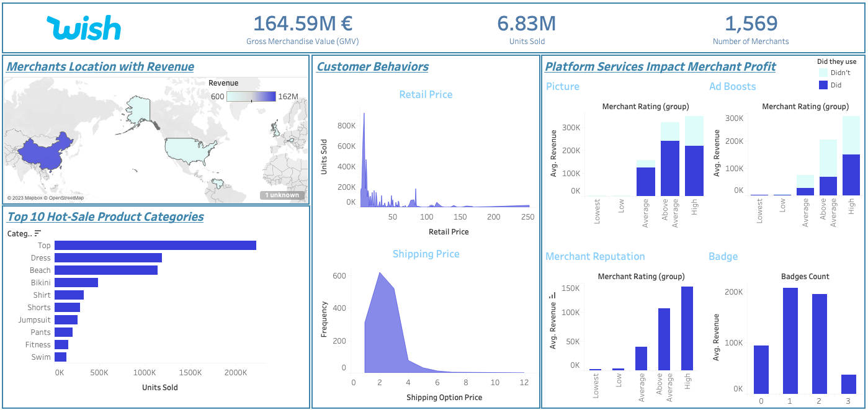This screenshot has height=410, width=868.
Task: Open the "Top 10 Hot-Sale Product Categories" heading
Action: pyautogui.click(x=103, y=216)
